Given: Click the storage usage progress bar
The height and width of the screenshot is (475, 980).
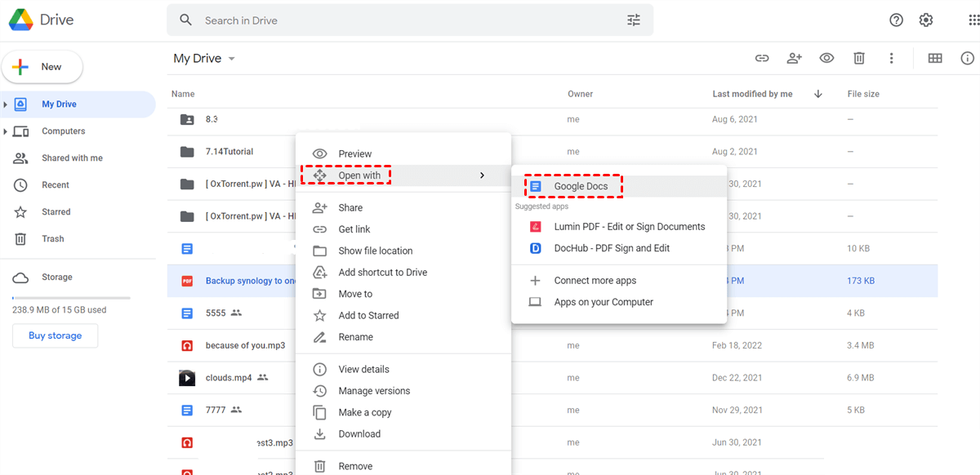Looking at the screenshot, I should pos(71,298).
